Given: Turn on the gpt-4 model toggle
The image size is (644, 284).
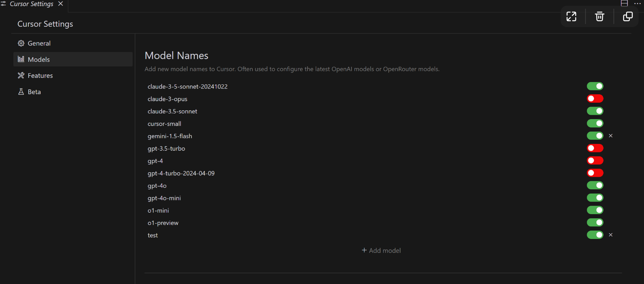Looking at the screenshot, I should tap(595, 161).
